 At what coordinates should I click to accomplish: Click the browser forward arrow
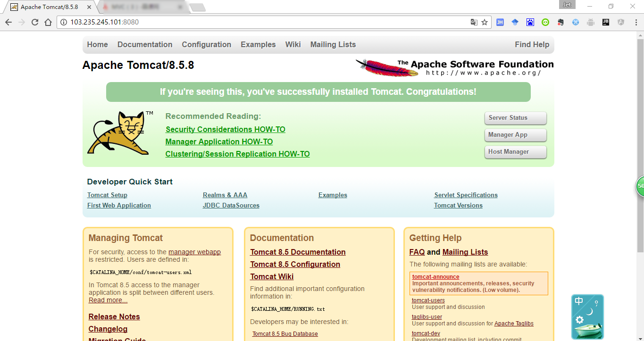(x=22, y=22)
